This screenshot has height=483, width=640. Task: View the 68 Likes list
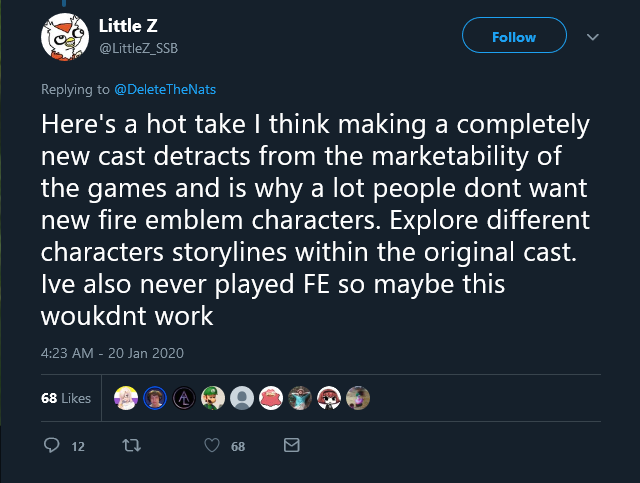[66, 398]
